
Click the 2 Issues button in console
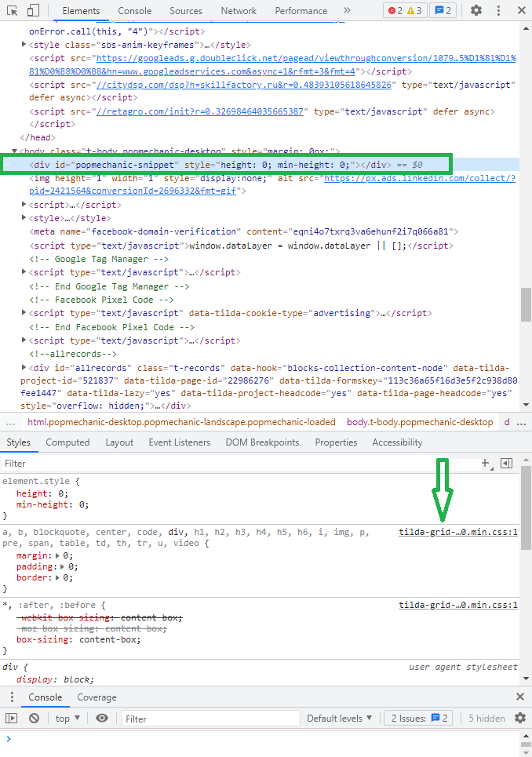[418, 719]
